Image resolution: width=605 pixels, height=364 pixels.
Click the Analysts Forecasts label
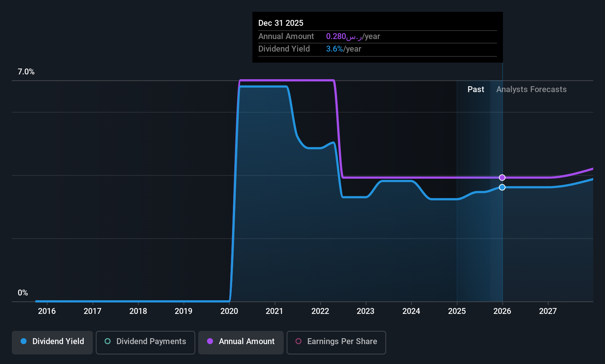[x=531, y=90]
